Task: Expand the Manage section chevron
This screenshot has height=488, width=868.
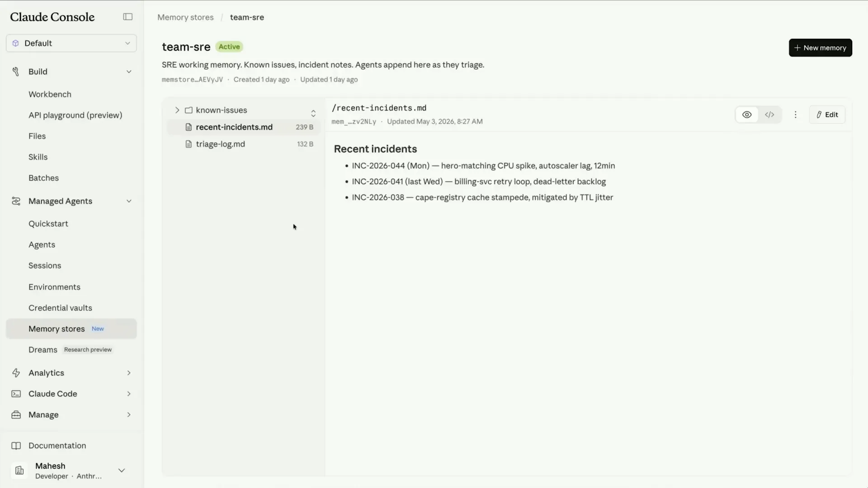Action: [x=129, y=414]
